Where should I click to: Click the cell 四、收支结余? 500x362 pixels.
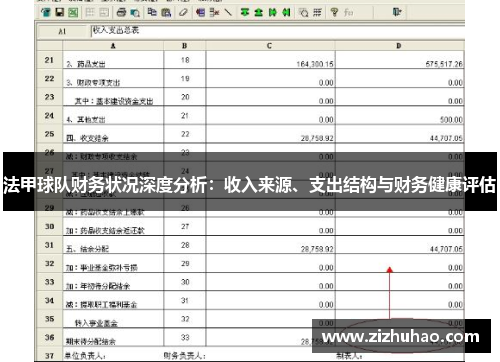pyautogui.click(x=113, y=134)
